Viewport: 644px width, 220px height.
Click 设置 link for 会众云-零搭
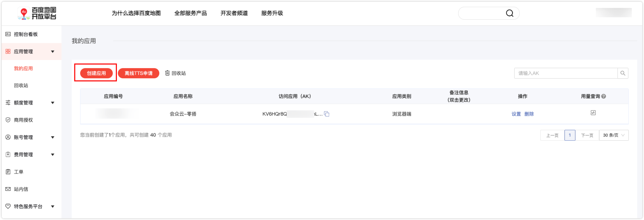516,114
